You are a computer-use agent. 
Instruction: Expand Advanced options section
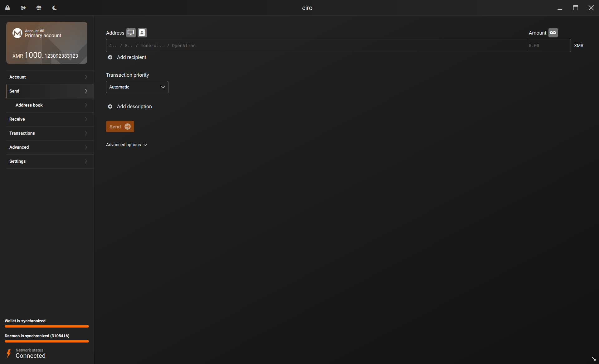click(126, 145)
